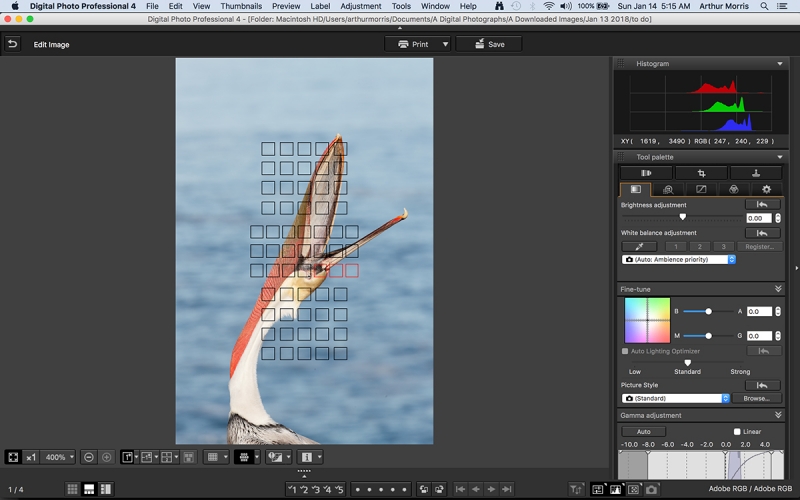Click the gamma Auto button
The width and height of the screenshot is (800, 500).
tap(643, 431)
